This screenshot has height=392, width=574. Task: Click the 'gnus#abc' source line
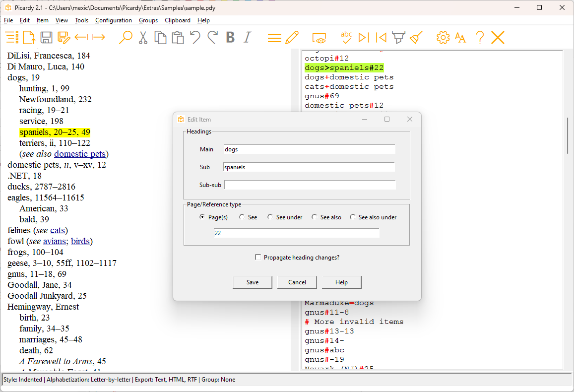click(x=324, y=350)
